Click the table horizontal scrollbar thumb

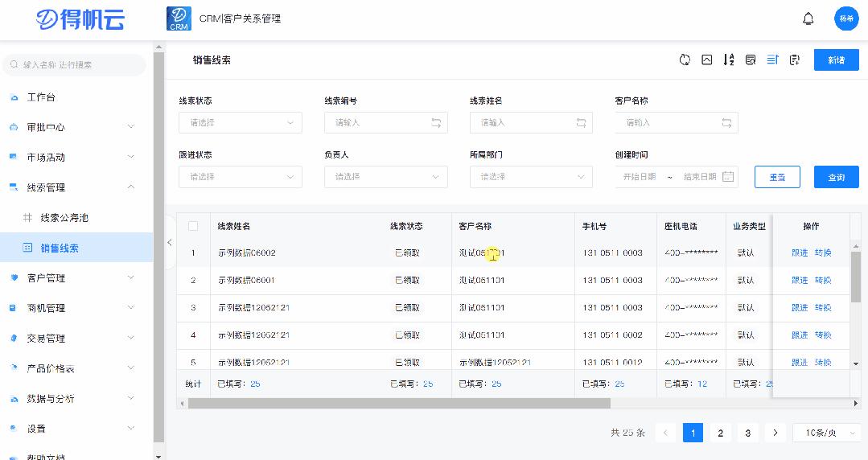399,404
